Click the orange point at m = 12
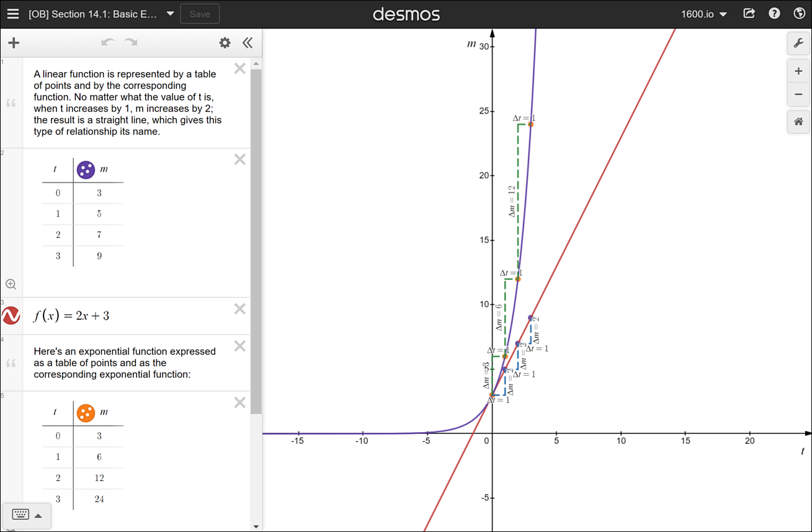Viewport: 812px width, 532px height. tap(518, 279)
